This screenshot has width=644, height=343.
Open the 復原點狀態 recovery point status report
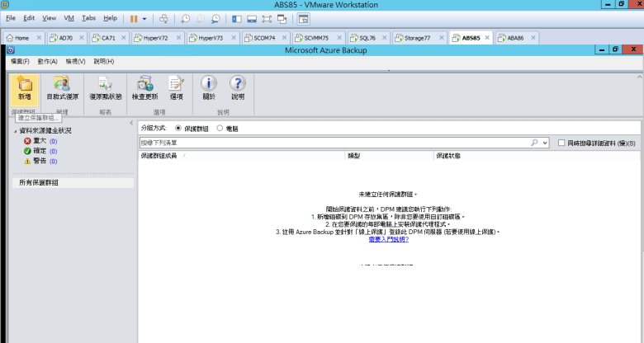pos(106,88)
